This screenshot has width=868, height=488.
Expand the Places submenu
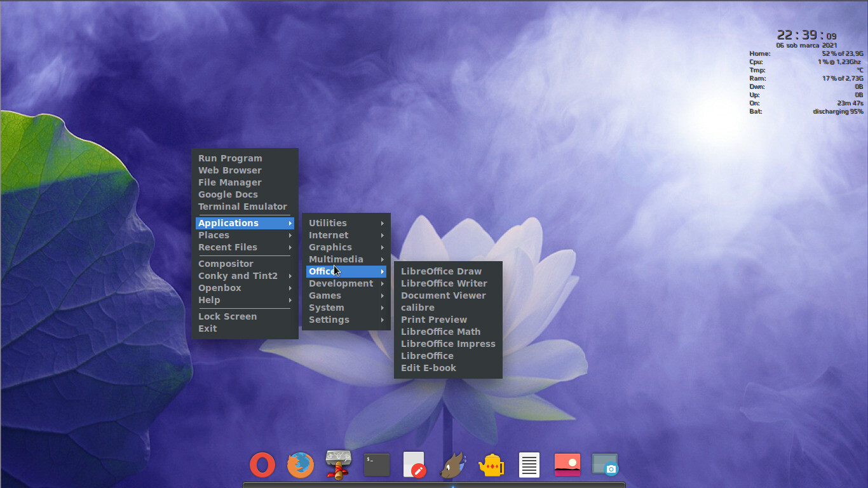pos(245,235)
